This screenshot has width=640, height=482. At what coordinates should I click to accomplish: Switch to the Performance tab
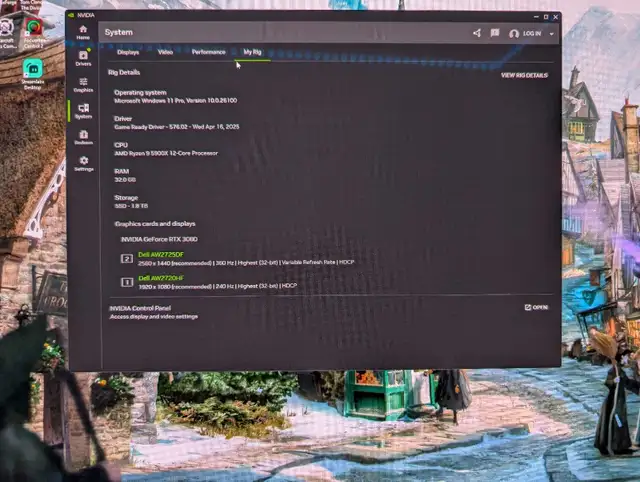point(209,52)
